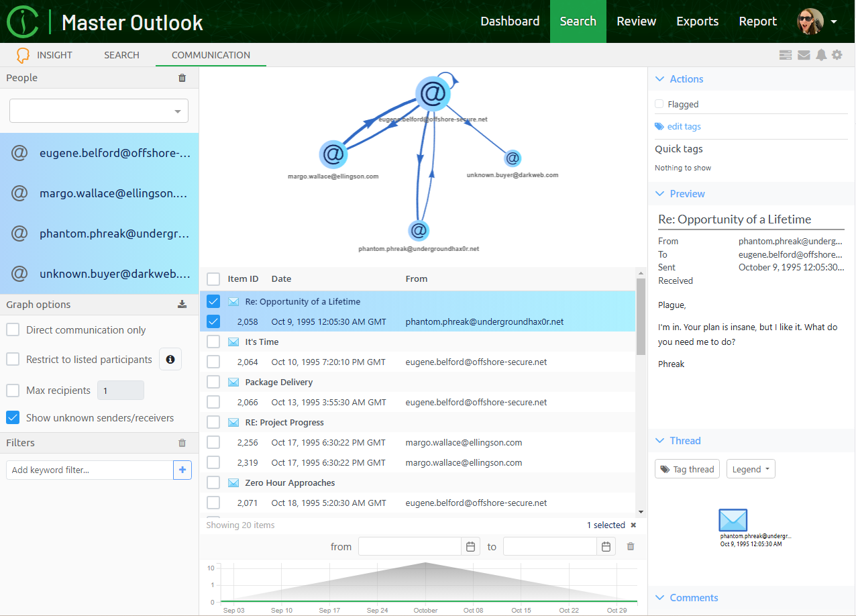Open the Exports menu
Viewport: 856px width, 616px height.
697,21
